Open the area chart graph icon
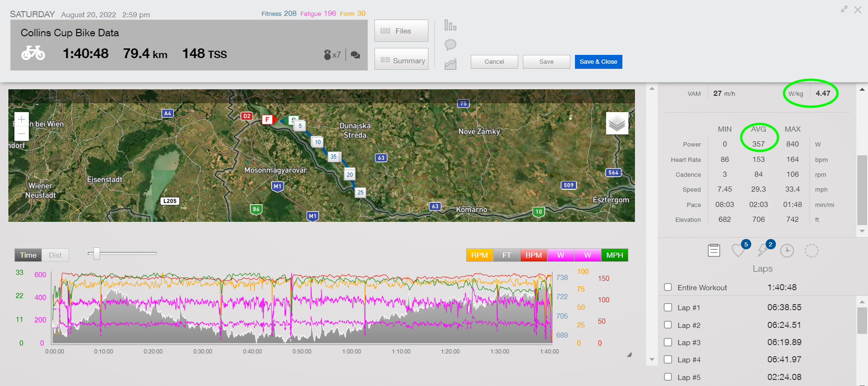Viewport: 868px width, 386px height. (x=450, y=64)
